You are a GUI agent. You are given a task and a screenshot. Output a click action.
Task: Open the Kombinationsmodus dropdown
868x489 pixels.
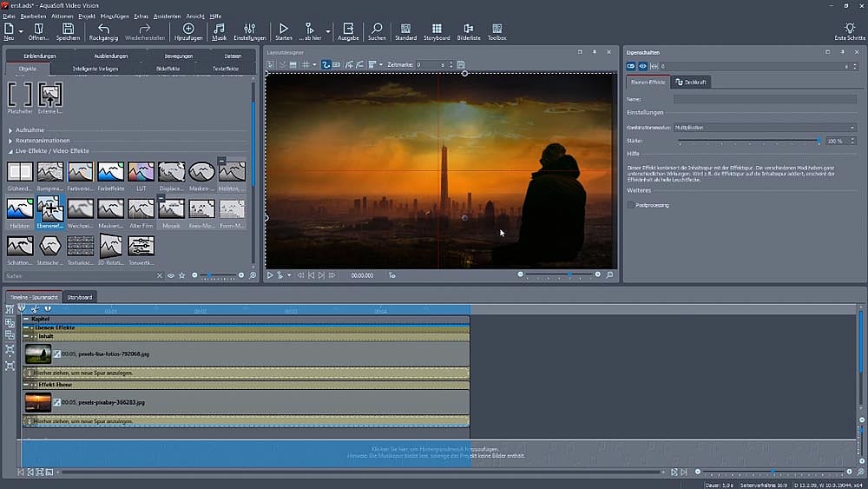tap(764, 128)
